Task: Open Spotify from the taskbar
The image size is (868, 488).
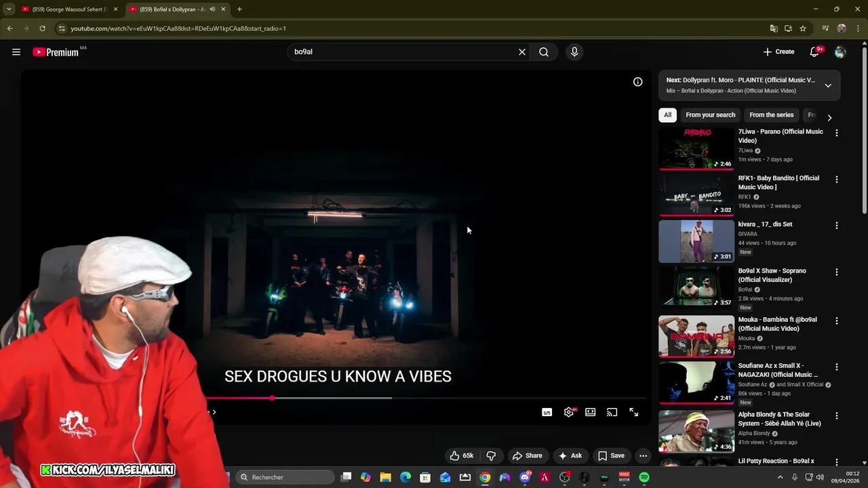Action: 644,477
